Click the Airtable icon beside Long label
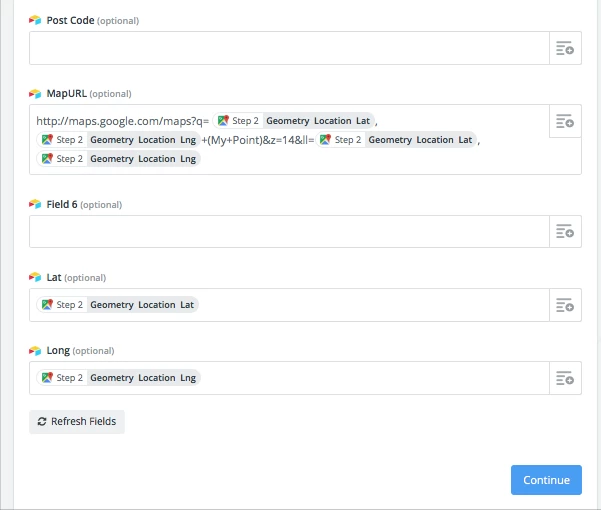 (x=35, y=350)
